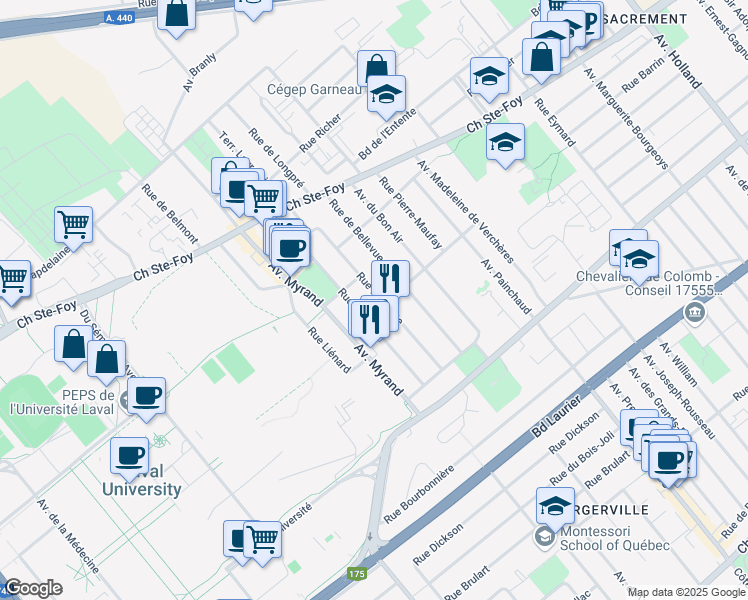Click the Rue Pierre-Maufay street label

(410, 213)
